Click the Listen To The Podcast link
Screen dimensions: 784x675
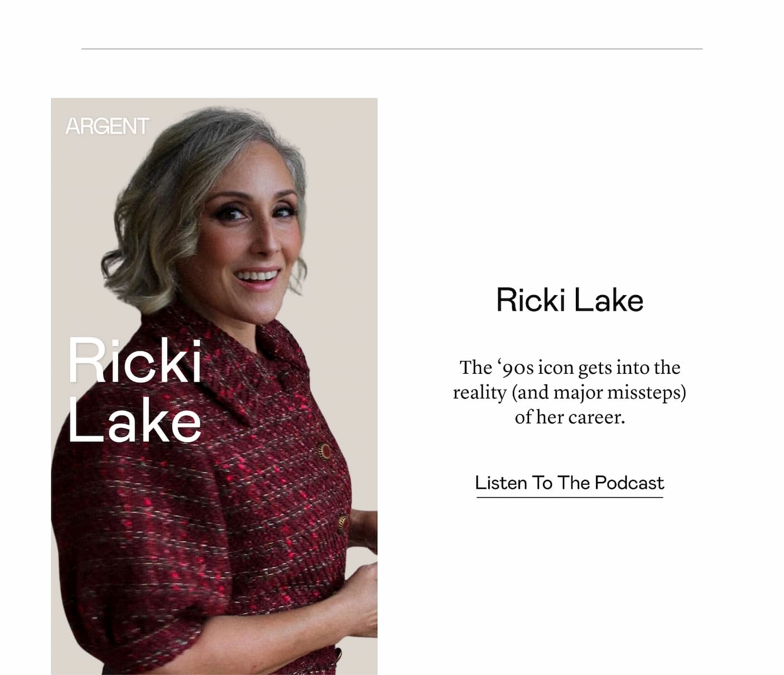570,483
